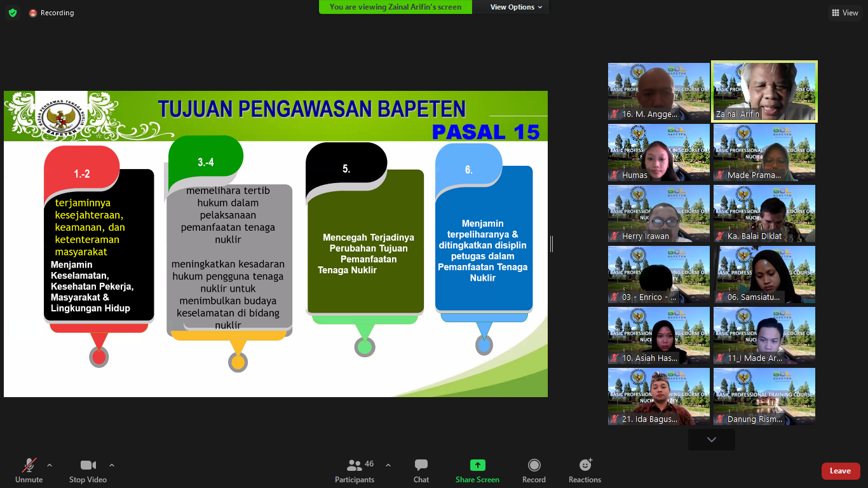Screen dimensions: 868x488
Task: Click the 'PASAL 15' text on the slide
Action: (x=485, y=132)
